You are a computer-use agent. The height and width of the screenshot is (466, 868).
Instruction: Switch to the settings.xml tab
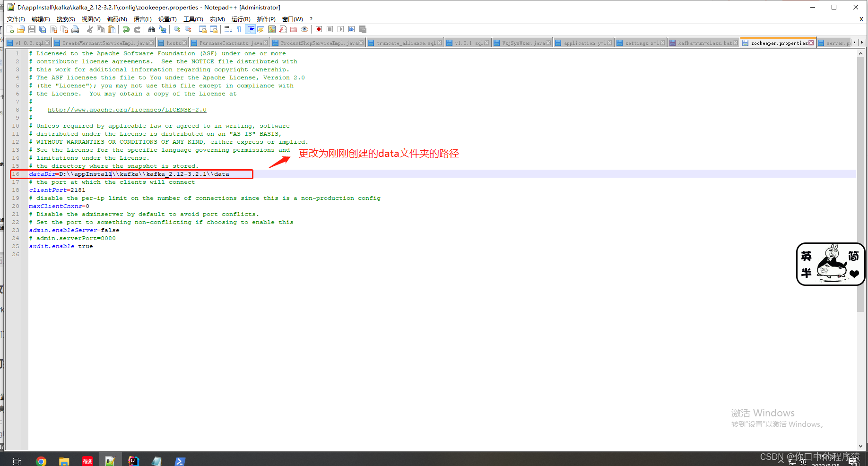click(x=640, y=43)
